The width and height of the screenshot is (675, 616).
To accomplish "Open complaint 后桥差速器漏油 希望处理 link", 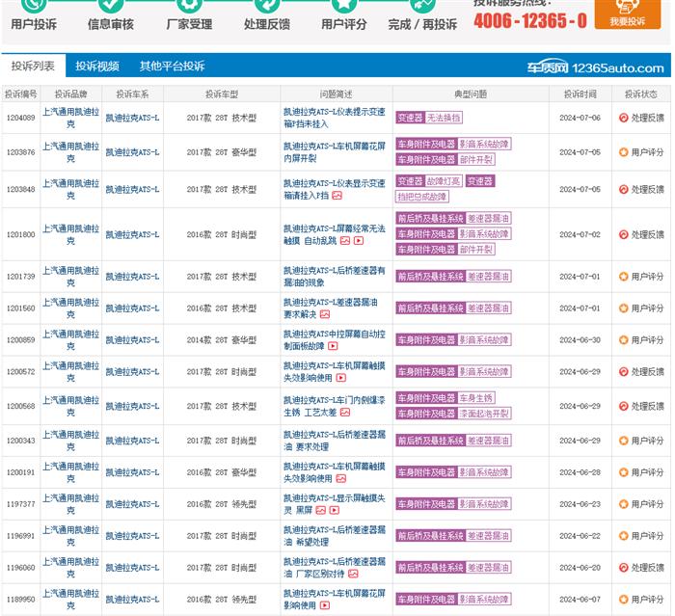I will [x=334, y=536].
